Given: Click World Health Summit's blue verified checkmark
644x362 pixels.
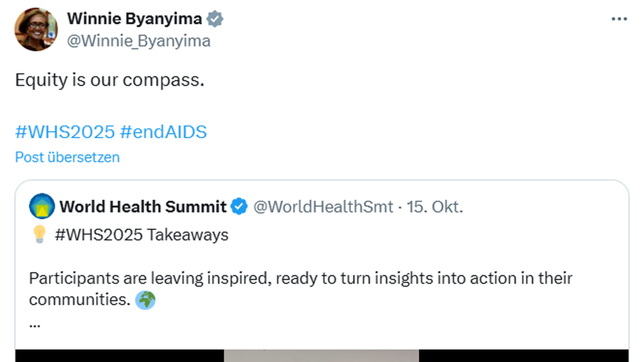Looking at the screenshot, I should pyautogui.click(x=239, y=207).
